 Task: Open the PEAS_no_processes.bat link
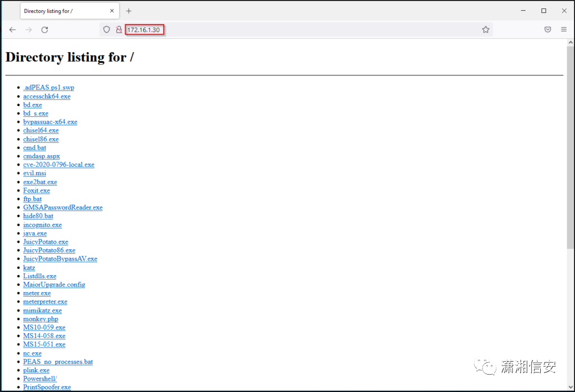58,362
